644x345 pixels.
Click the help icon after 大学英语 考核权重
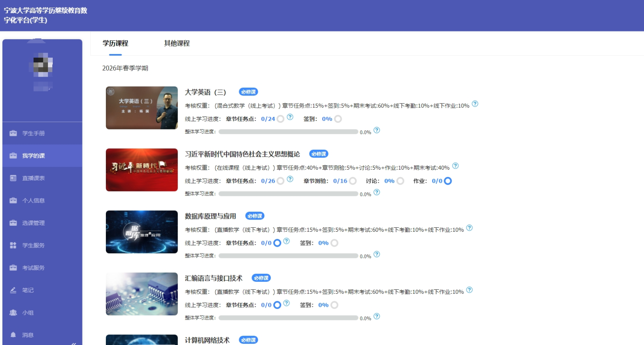click(475, 104)
